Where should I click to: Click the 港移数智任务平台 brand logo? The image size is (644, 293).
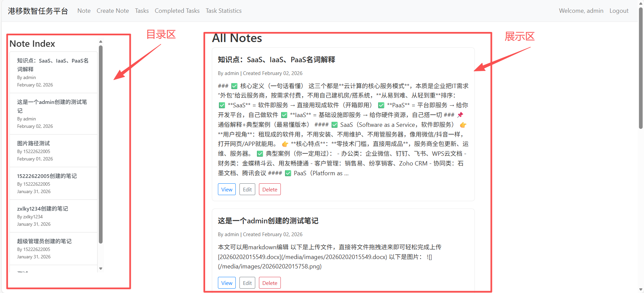[x=38, y=11]
